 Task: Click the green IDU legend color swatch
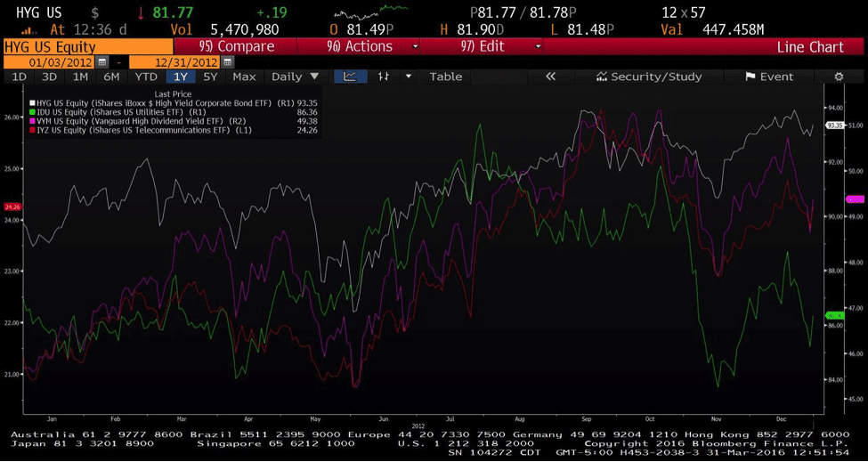point(33,112)
